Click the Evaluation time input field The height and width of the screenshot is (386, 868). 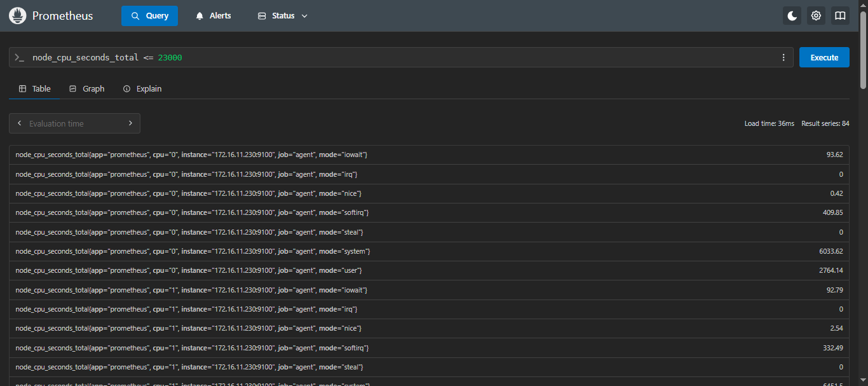click(x=74, y=123)
